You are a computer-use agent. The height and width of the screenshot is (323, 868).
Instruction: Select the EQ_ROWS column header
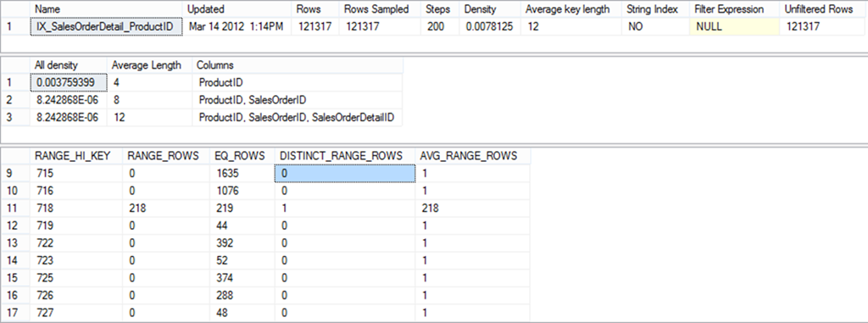[242, 156]
